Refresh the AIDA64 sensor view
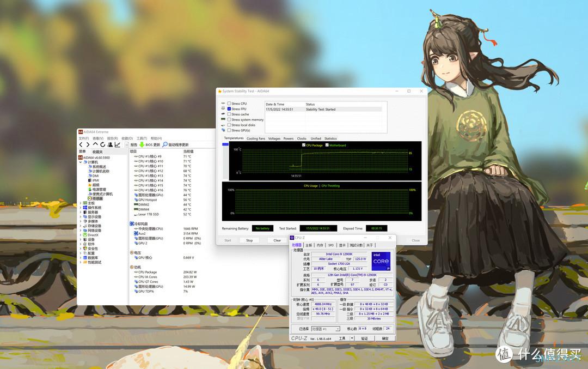588x369 pixels. (102, 144)
